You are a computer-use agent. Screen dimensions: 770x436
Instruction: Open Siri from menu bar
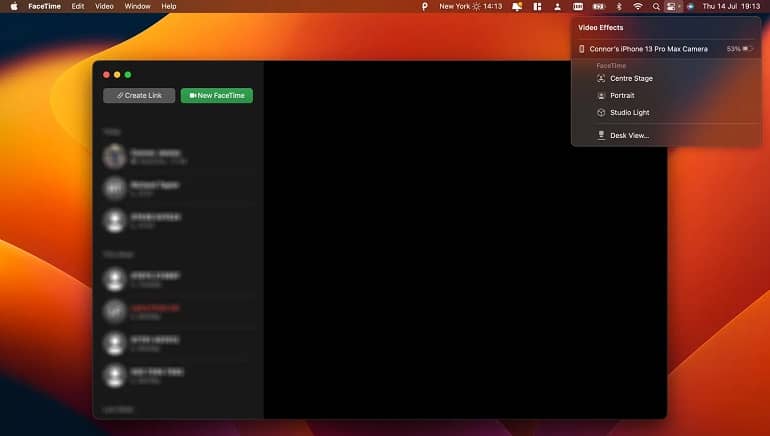point(690,6)
